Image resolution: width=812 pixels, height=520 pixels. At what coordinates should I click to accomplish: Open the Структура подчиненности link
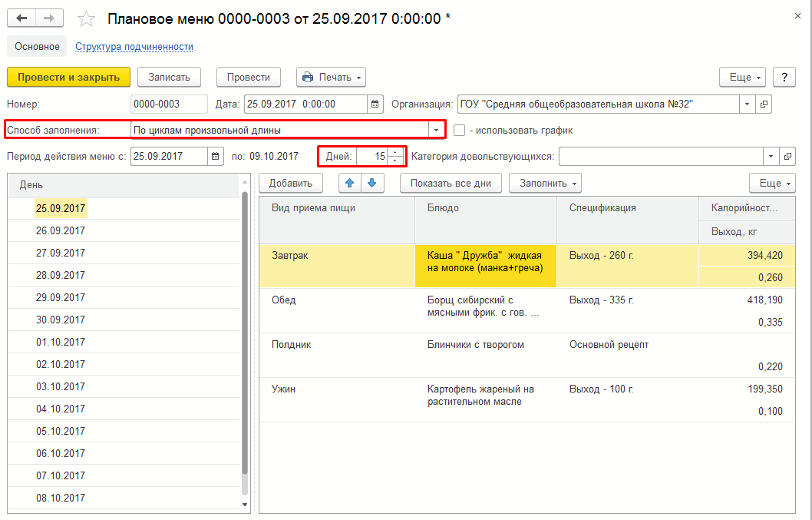[x=134, y=46]
